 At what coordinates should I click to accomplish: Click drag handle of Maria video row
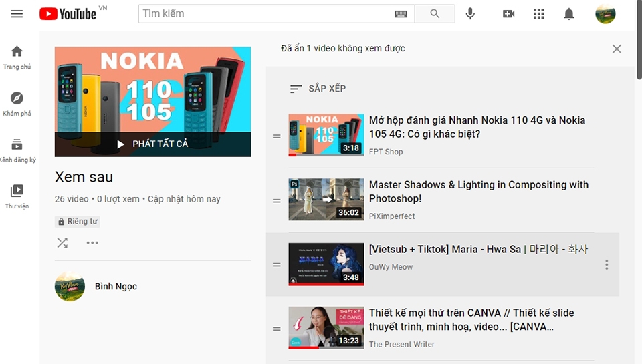(277, 265)
